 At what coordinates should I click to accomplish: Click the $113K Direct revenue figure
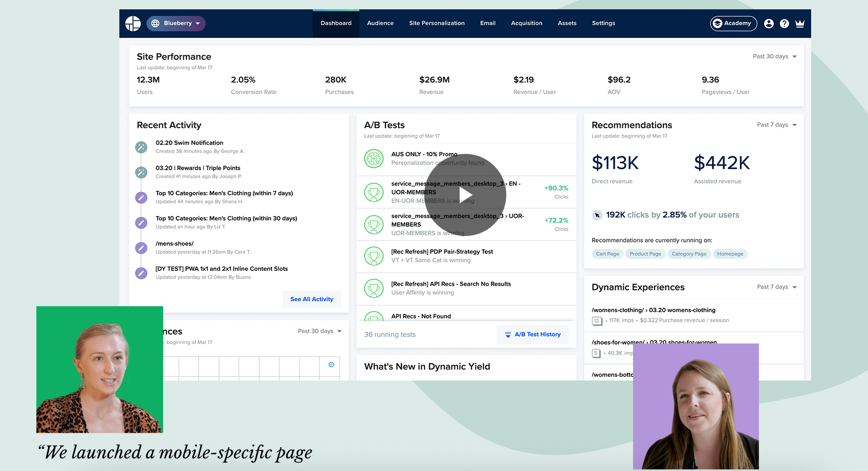[615, 163]
